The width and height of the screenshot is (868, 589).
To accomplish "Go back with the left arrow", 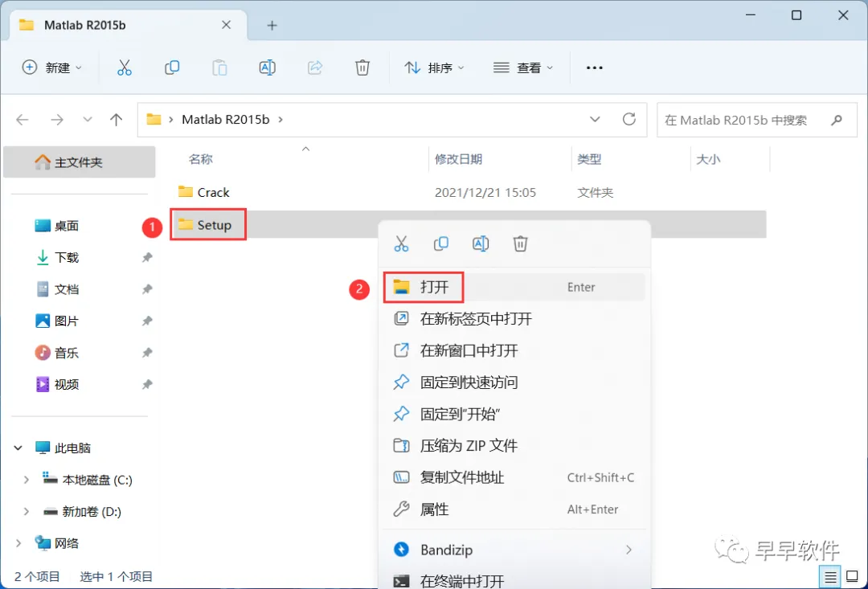I will coord(23,120).
